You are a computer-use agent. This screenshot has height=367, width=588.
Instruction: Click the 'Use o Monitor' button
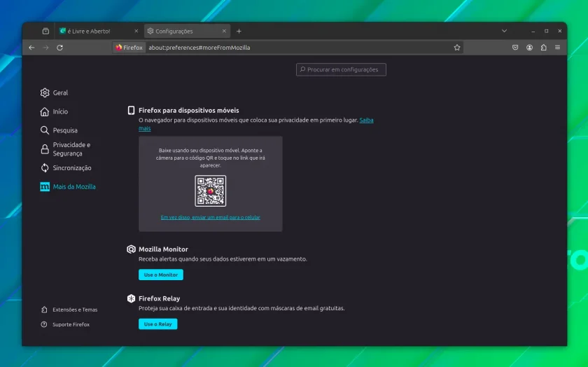161,275
